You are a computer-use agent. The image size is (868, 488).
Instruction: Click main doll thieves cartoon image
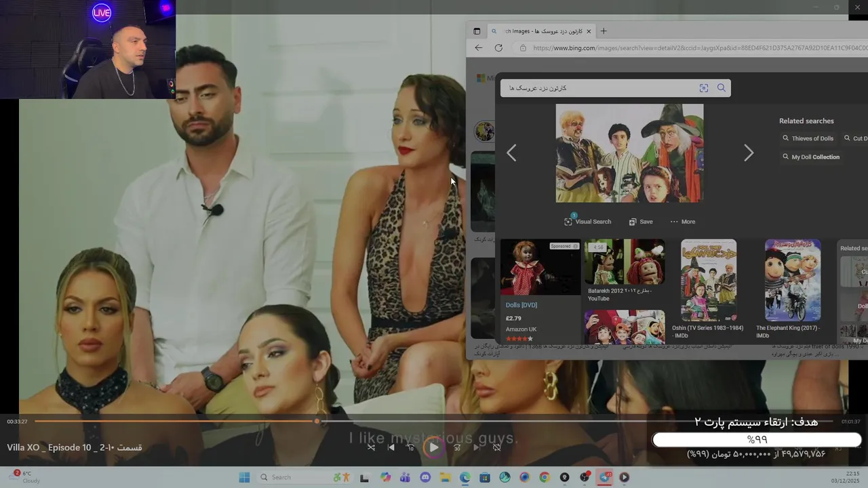629,153
